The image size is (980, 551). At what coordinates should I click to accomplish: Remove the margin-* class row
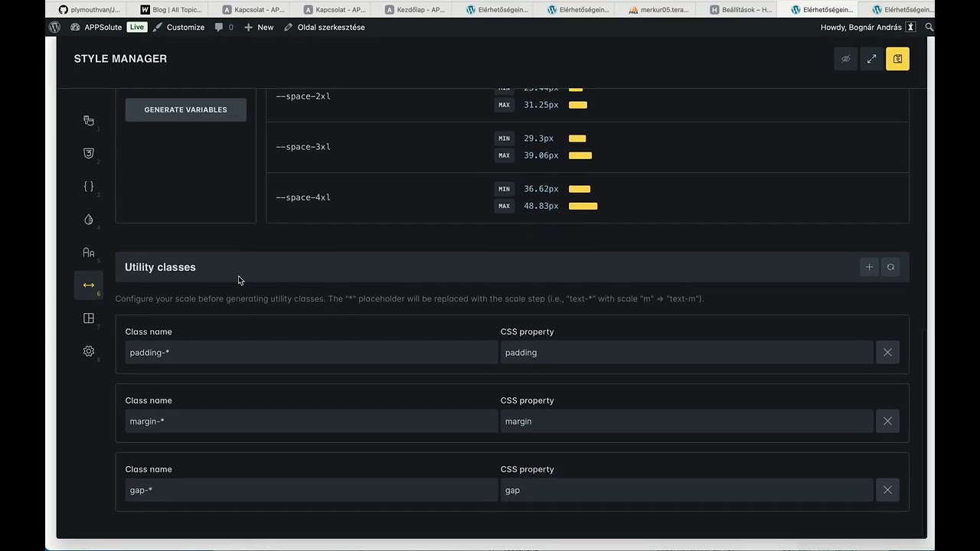coord(887,422)
